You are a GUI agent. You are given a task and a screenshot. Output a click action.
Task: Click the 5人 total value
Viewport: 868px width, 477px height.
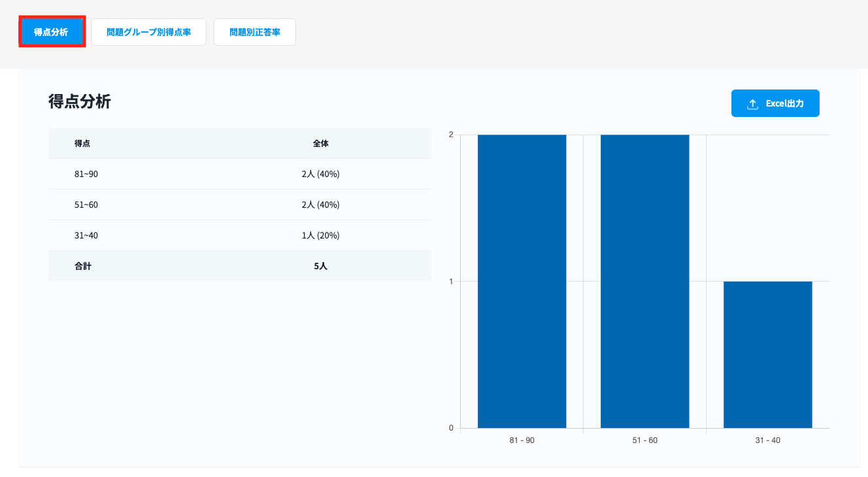321,266
